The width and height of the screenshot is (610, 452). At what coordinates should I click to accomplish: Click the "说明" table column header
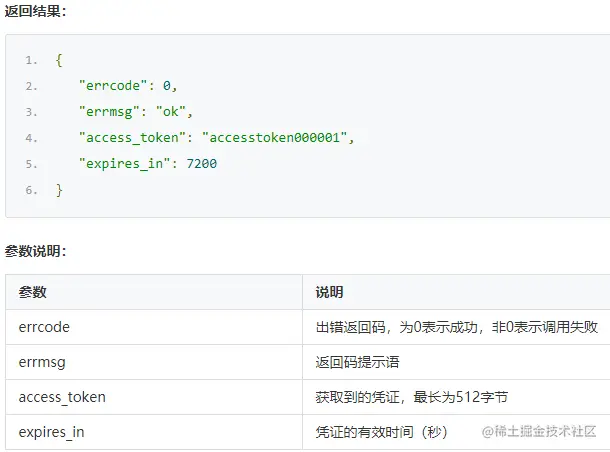click(x=329, y=292)
